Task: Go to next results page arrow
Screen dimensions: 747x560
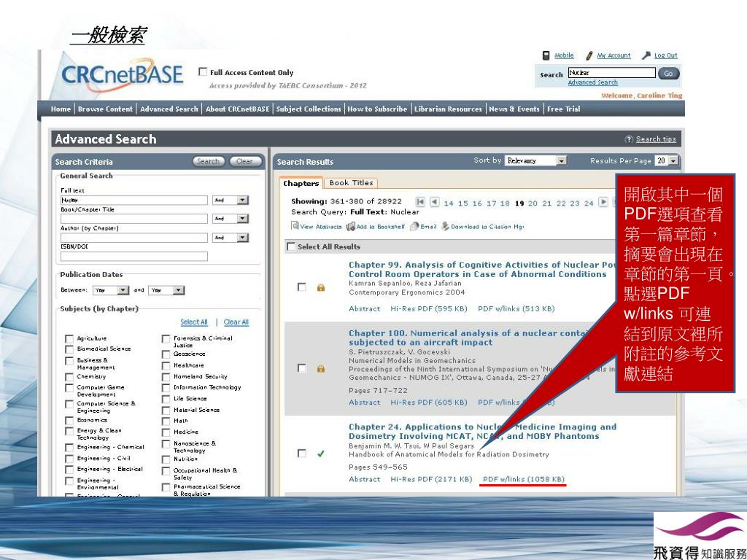Action: tap(603, 202)
